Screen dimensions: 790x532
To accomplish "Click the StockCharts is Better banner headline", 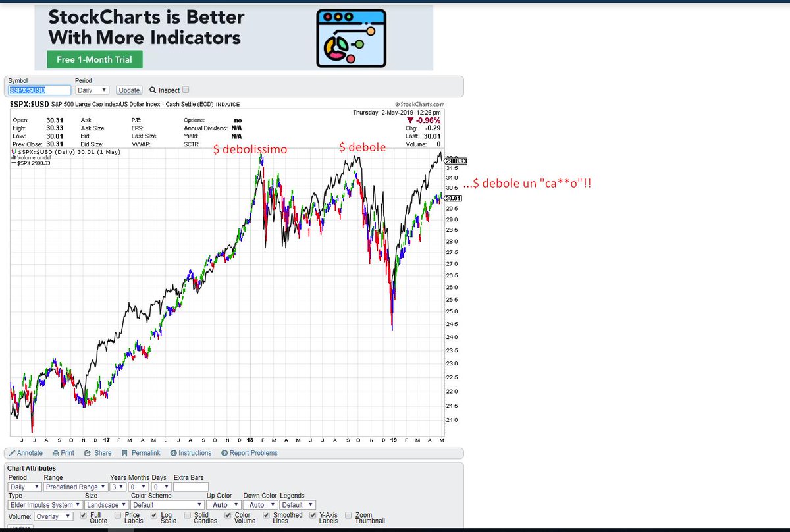I will 146,27.
